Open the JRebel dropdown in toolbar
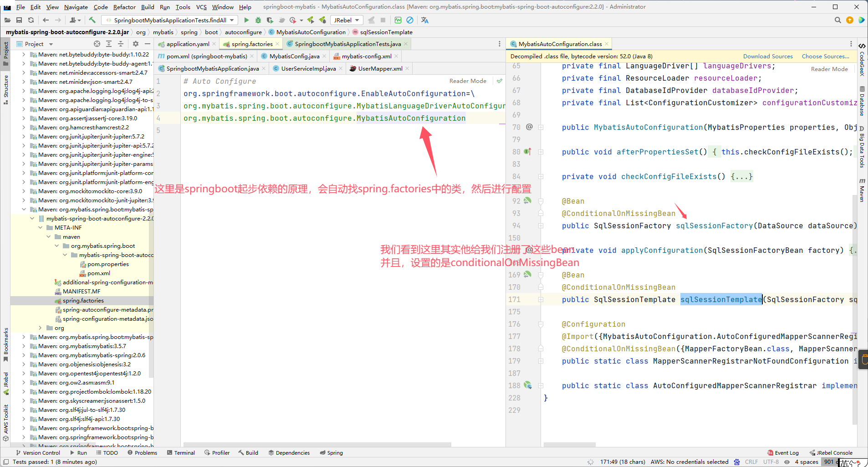 (347, 20)
